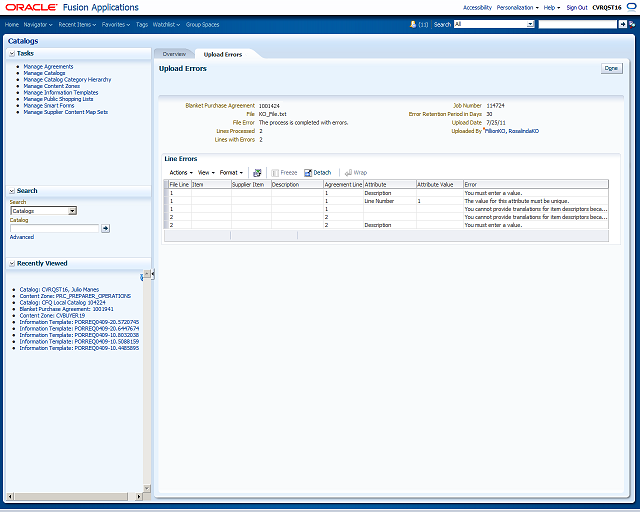The height and width of the screenshot is (512, 640).
Task: Open recently viewed Catalog: CFQ Local Catalog 104224
Action: pos(62,303)
